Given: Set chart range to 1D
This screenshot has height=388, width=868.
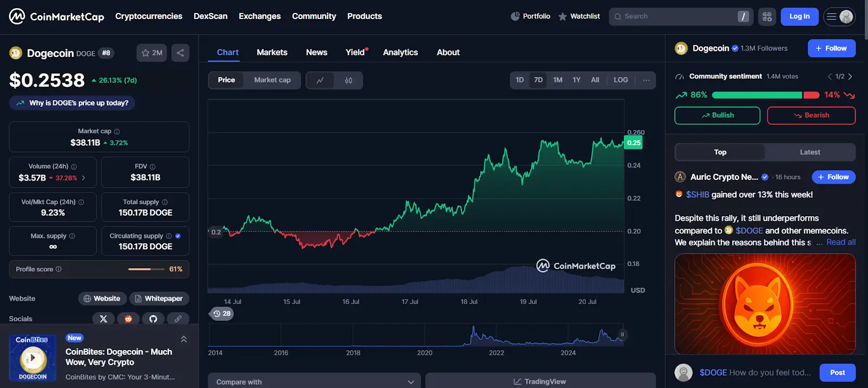Looking at the screenshot, I should pyautogui.click(x=520, y=80).
